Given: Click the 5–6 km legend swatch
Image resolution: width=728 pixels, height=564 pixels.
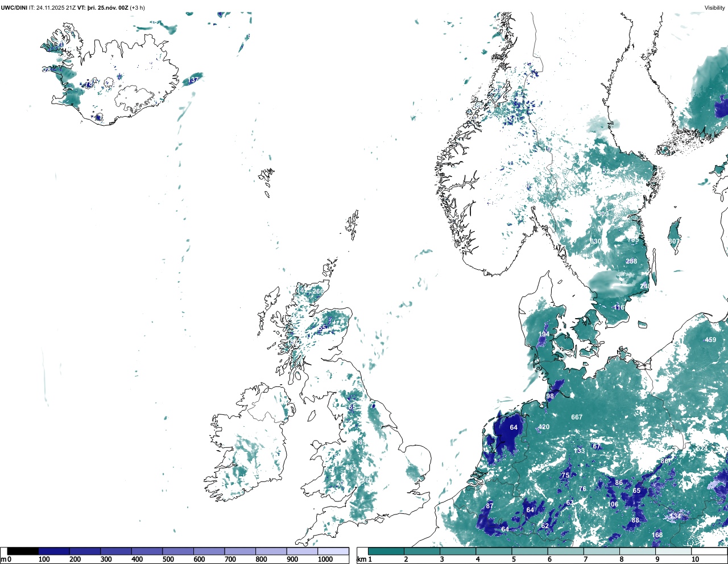Looking at the screenshot, I should pos(530,551).
